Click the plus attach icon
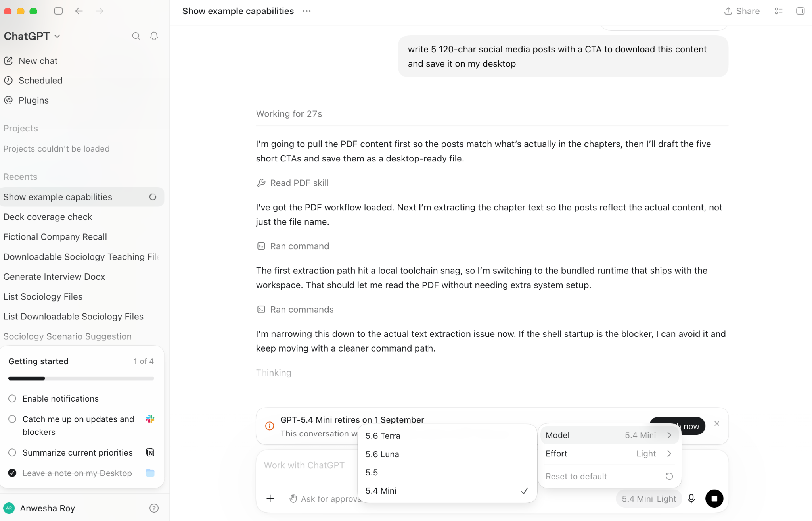 270,498
